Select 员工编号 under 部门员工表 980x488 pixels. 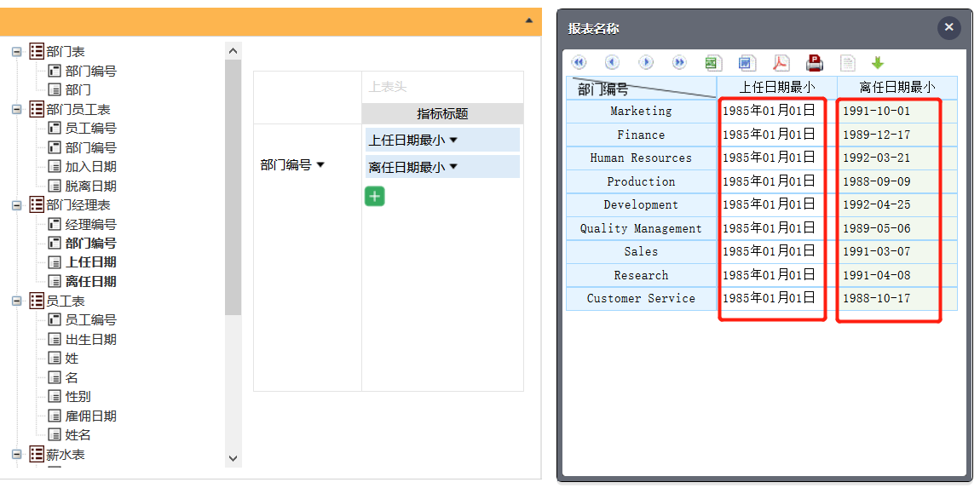point(90,128)
